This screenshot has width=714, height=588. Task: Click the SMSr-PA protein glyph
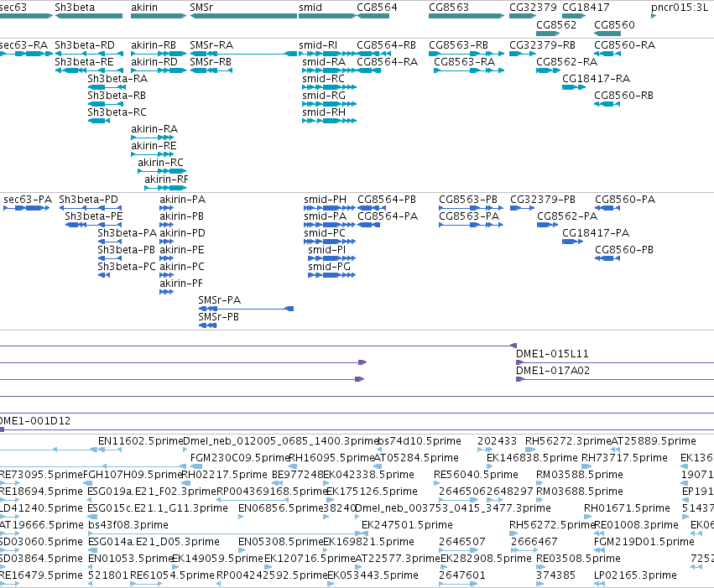tap(246, 309)
